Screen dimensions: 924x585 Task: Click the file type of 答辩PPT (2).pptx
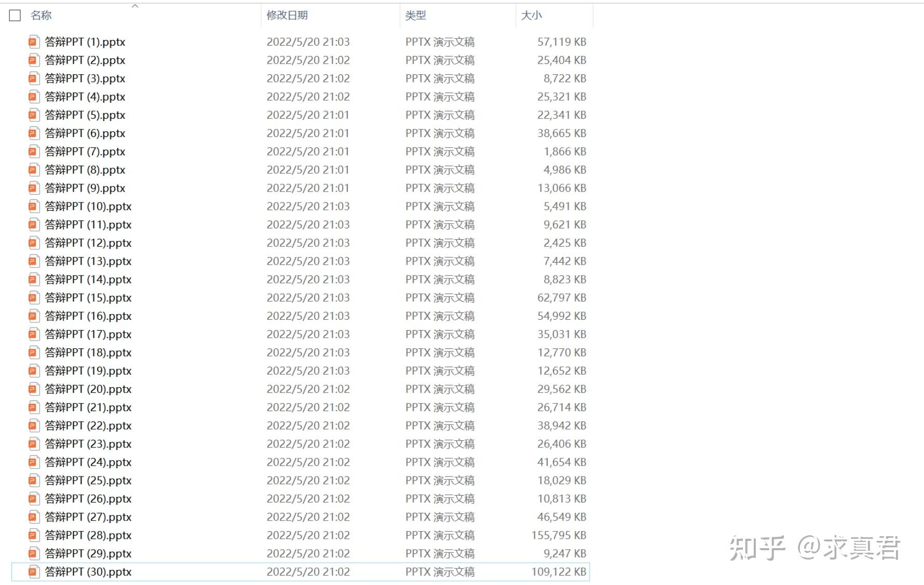(440, 60)
